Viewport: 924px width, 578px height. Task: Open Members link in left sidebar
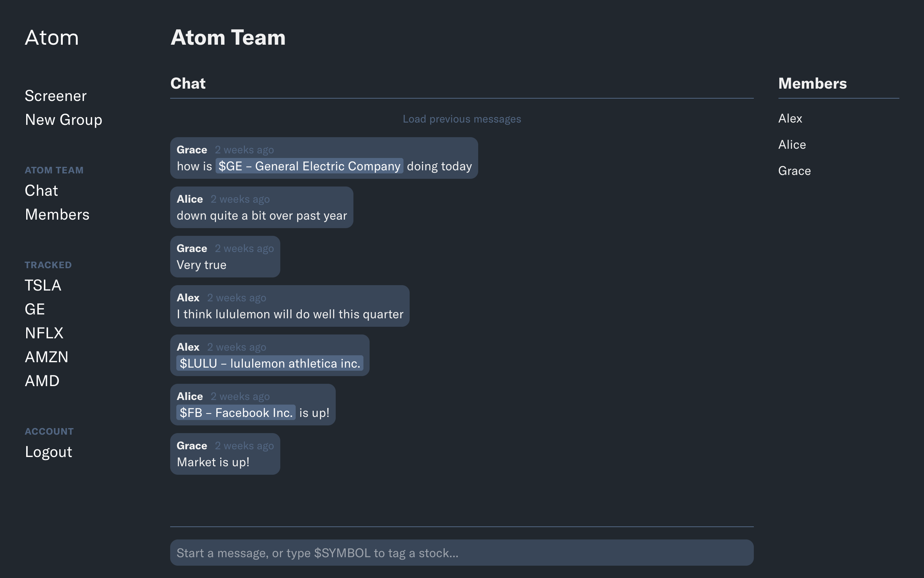click(x=57, y=215)
